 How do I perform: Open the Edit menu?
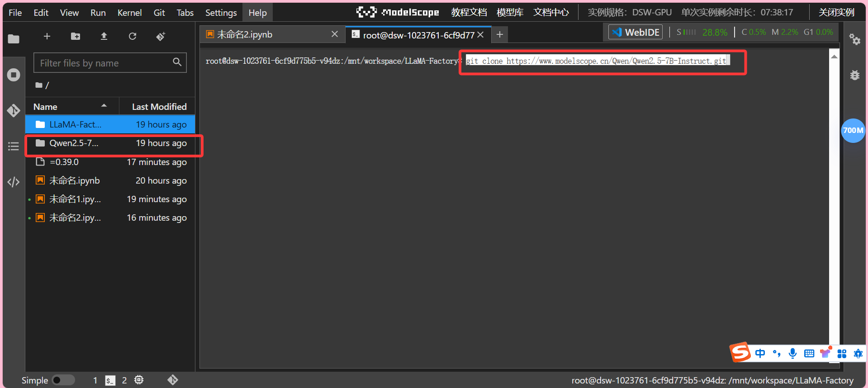(41, 13)
